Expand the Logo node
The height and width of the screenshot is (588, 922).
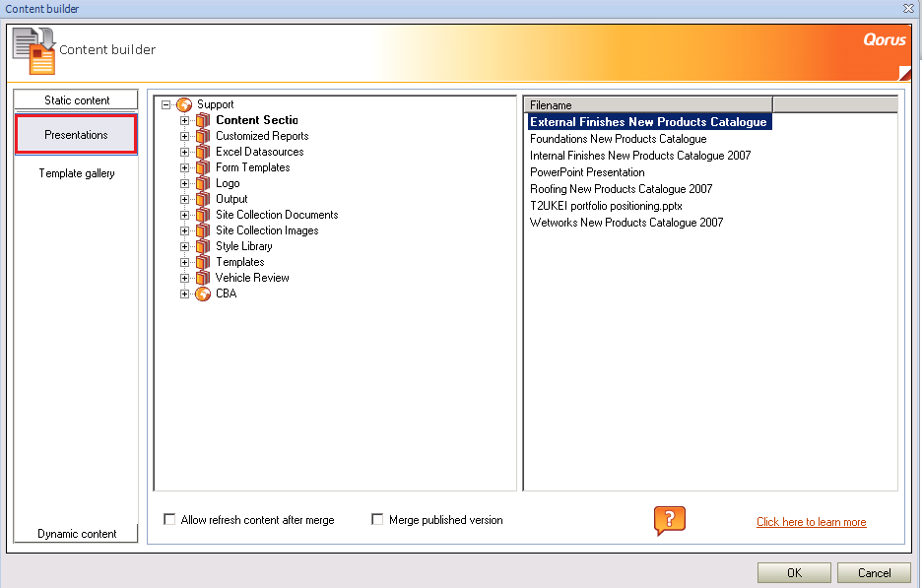point(184,183)
